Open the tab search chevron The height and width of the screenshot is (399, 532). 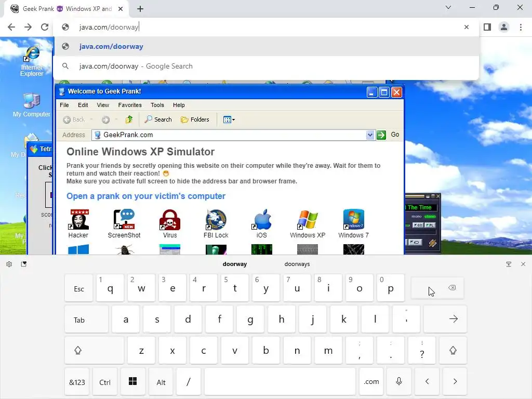448,7
